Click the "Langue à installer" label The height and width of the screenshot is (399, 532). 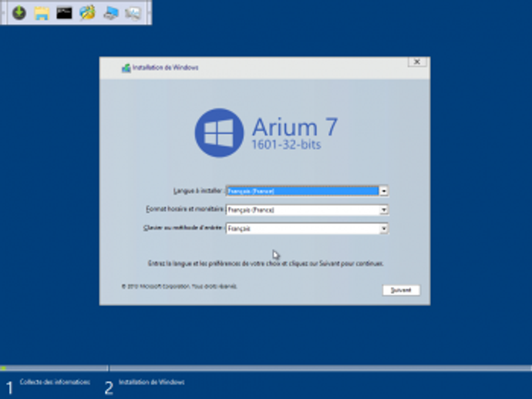pyautogui.click(x=198, y=191)
